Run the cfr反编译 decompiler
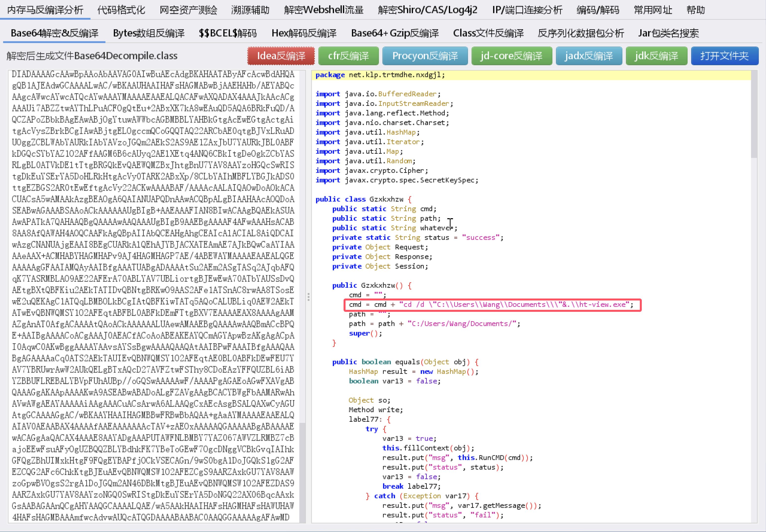This screenshot has height=532, width=766. coord(348,56)
